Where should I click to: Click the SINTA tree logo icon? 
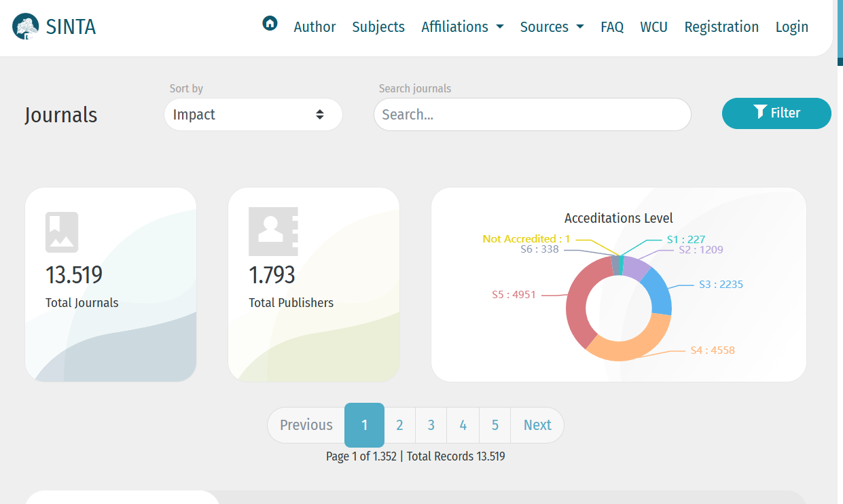(26, 27)
